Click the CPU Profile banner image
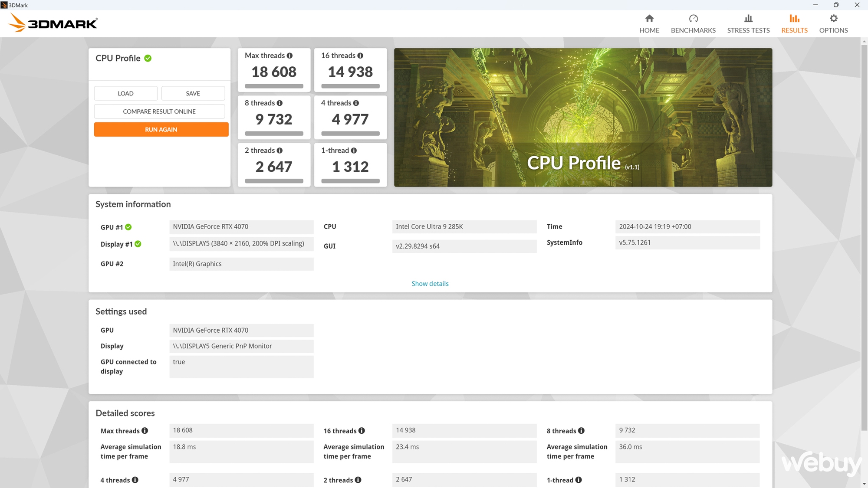 (x=583, y=118)
